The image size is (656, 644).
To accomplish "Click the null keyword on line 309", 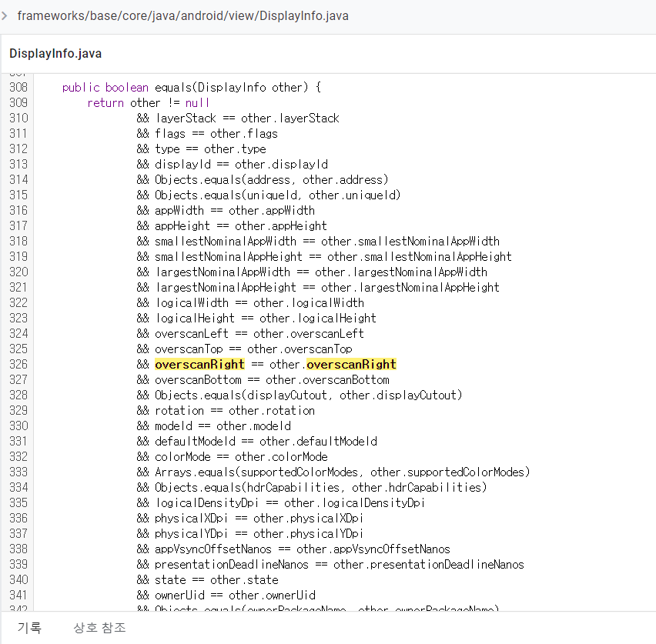I will 197,103.
